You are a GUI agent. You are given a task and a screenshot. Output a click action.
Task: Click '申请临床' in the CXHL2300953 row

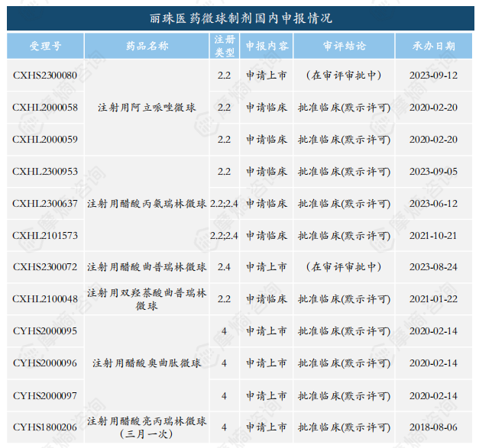267,172
